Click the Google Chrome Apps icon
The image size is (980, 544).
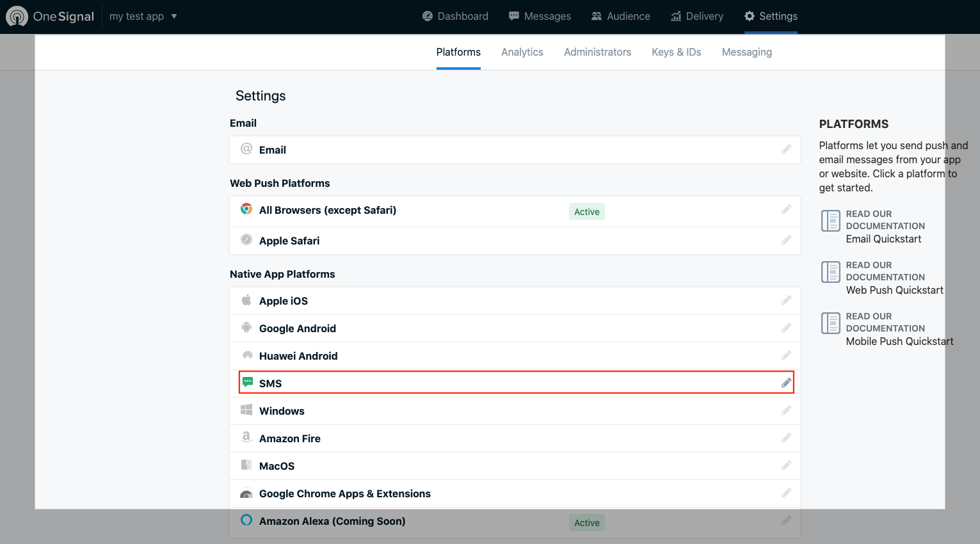tap(246, 493)
